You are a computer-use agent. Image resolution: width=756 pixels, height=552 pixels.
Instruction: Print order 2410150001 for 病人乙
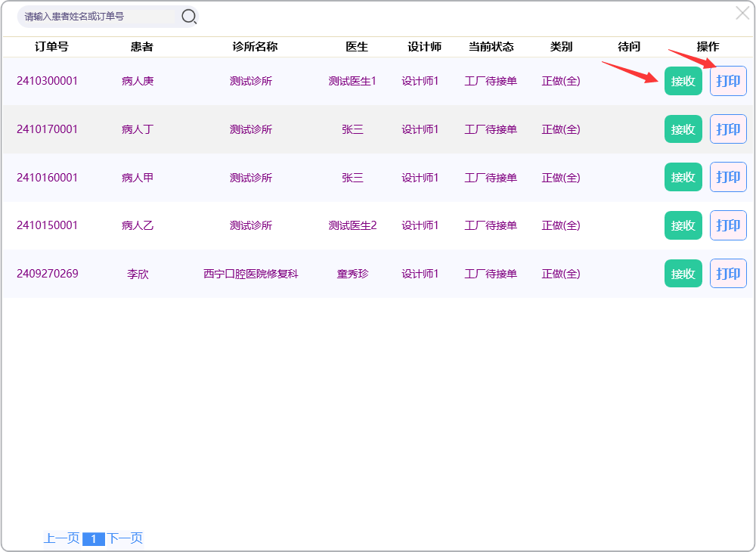728,225
